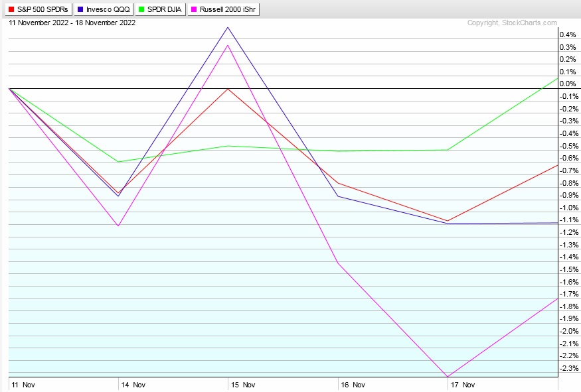Image resolution: width=581 pixels, height=392 pixels.
Task: Click the -2.0% y-axis label
Action: click(569, 331)
